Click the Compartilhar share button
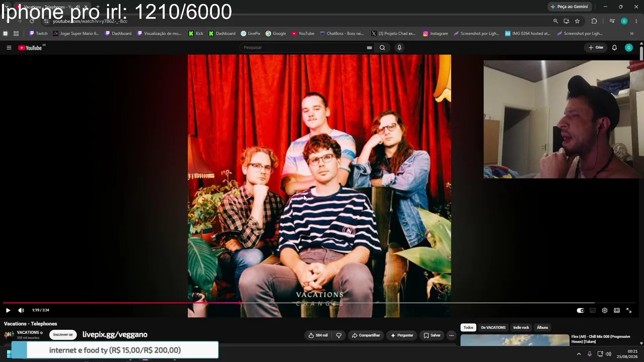644x362 pixels. click(x=366, y=335)
